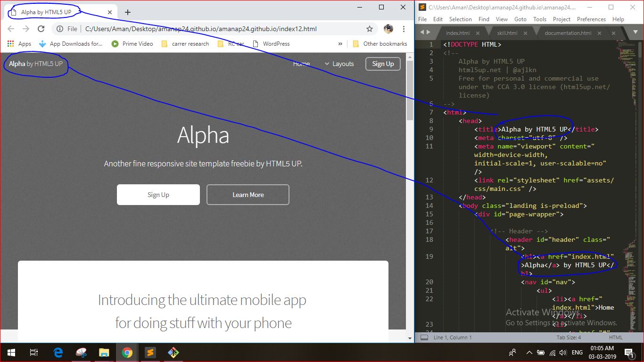
Task: Click Chrome page's vertical scrollbar thumb
Action: coord(410,90)
